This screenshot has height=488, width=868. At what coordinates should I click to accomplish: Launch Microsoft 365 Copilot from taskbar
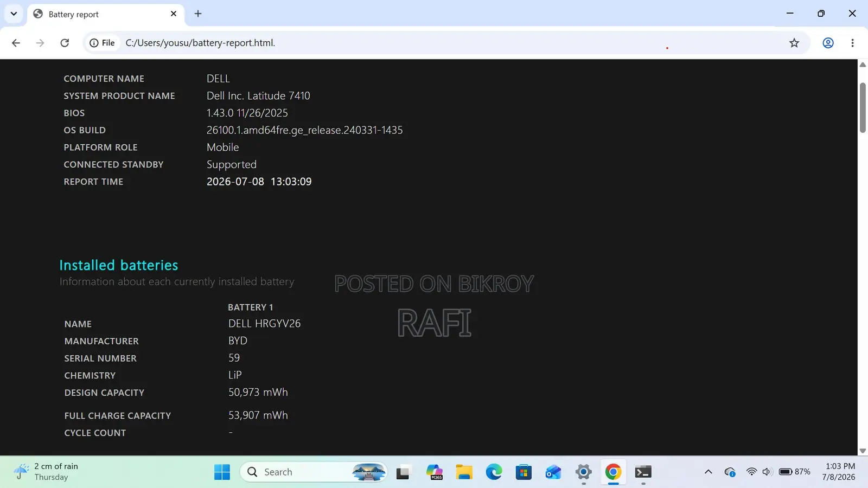coord(434,472)
